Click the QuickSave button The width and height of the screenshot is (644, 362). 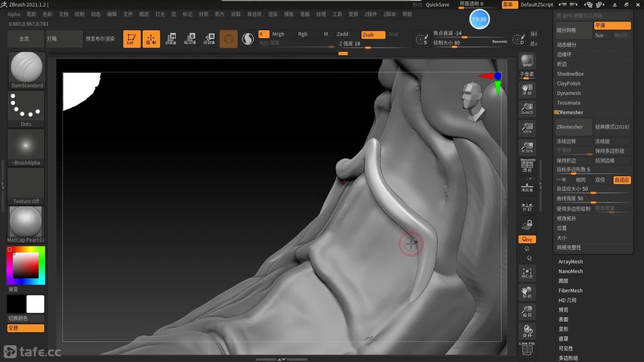click(437, 4)
